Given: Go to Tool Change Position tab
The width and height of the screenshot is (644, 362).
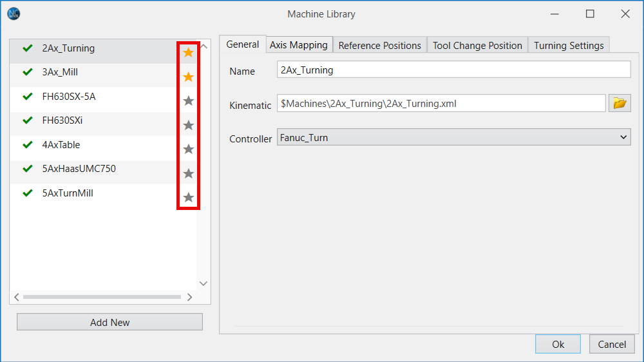Looking at the screenshot, I should [x=477, y=45].
